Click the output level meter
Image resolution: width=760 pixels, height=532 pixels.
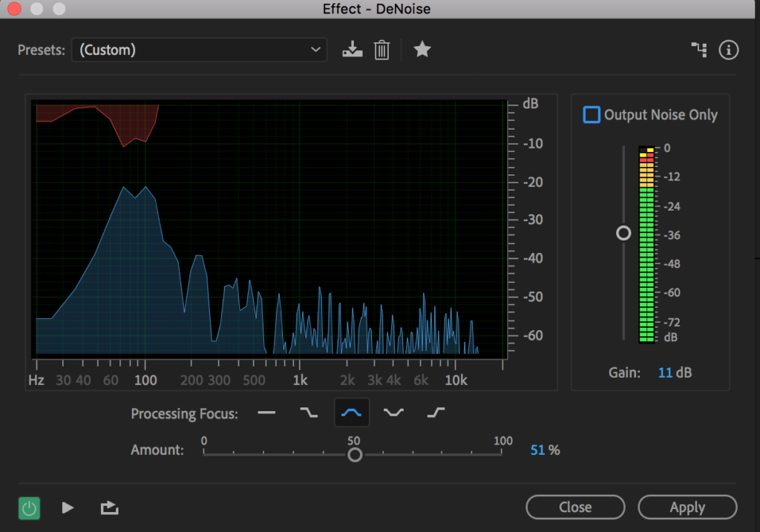click(x=646, y=245)
